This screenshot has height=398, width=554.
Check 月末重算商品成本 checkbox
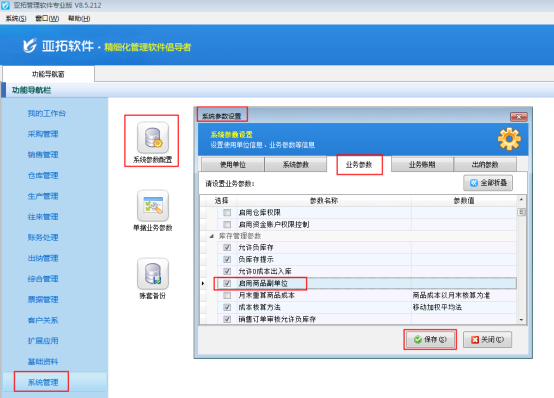[227, 295]
